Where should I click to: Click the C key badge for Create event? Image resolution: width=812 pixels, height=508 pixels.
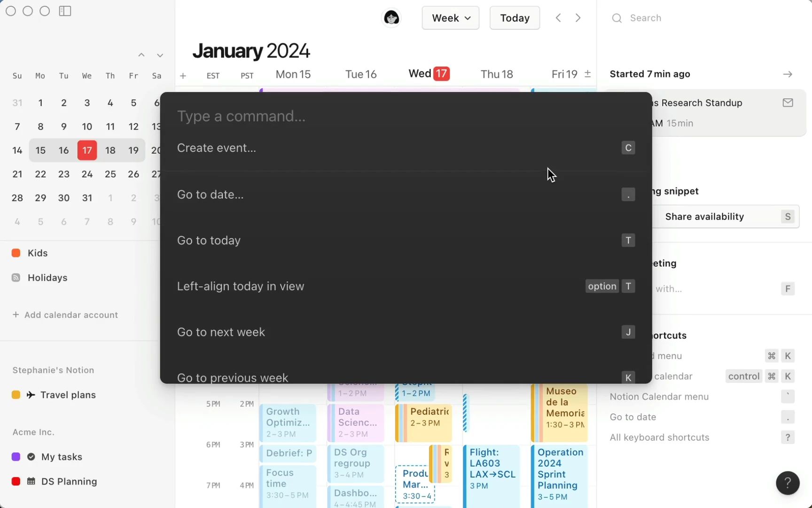(628, 148)
